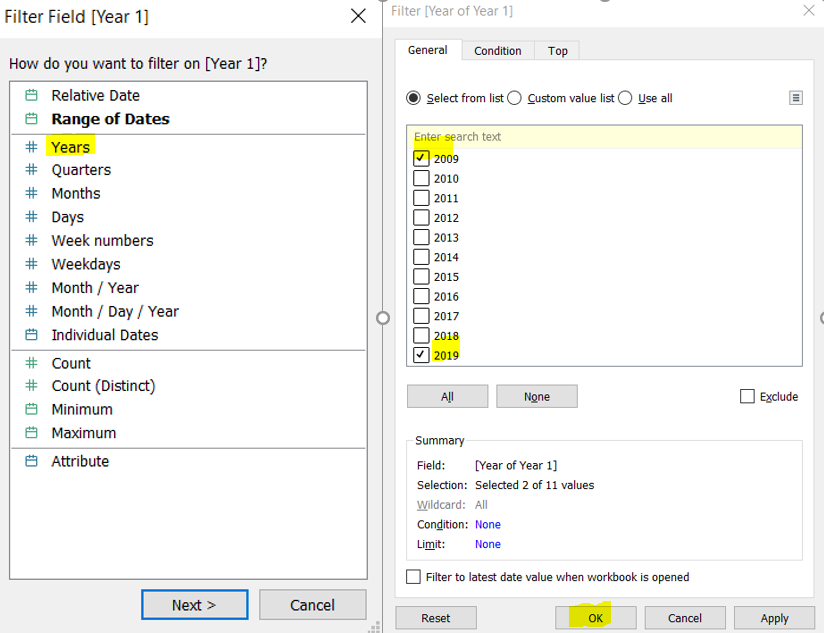Select Month / Year filter option
Viewport: 824px width, 633px height.
point(95,288)
